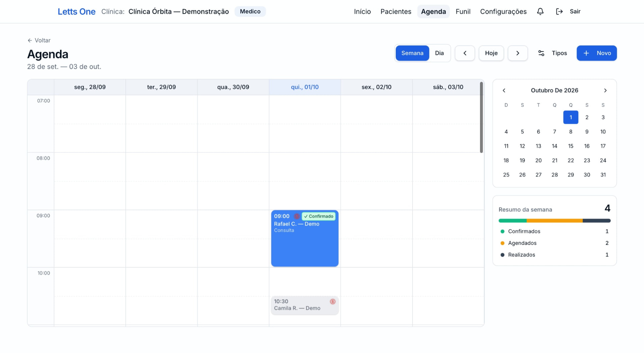Open the Agenda nav item
Screen dimensions: 644x353
(433, 11)
